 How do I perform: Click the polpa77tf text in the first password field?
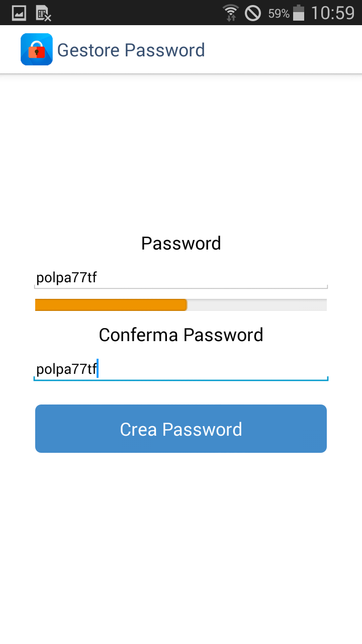[66, 278]
